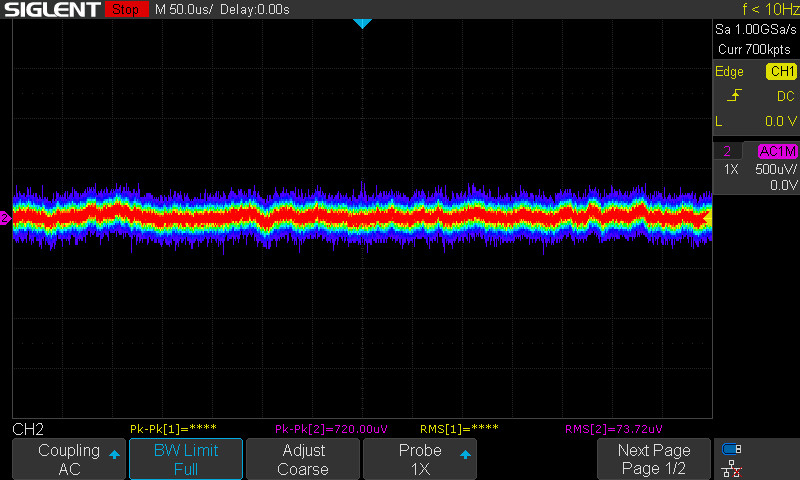Click the channel 2 ground level marker
This screenshot has width=800, height=480.
click(x=5, y=218)
